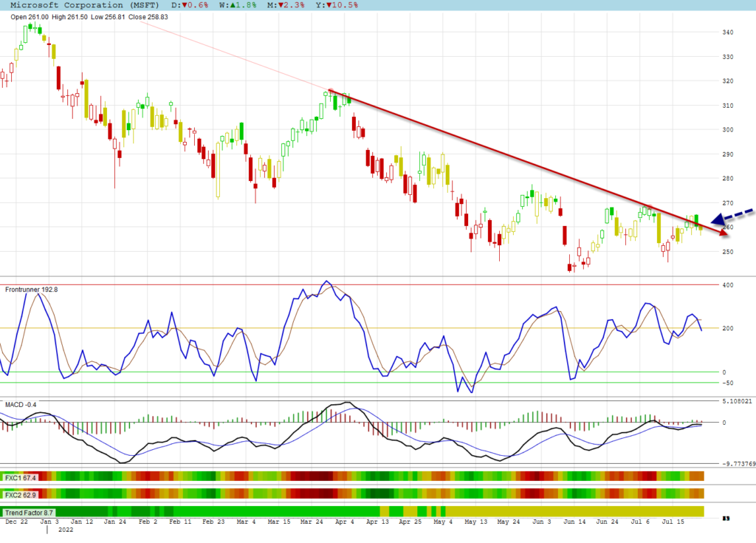Image resolution: width=756 pixels, height=543 pixels.
Task: Click the 'Trend Factor 8.7' label
Action: 29,513
